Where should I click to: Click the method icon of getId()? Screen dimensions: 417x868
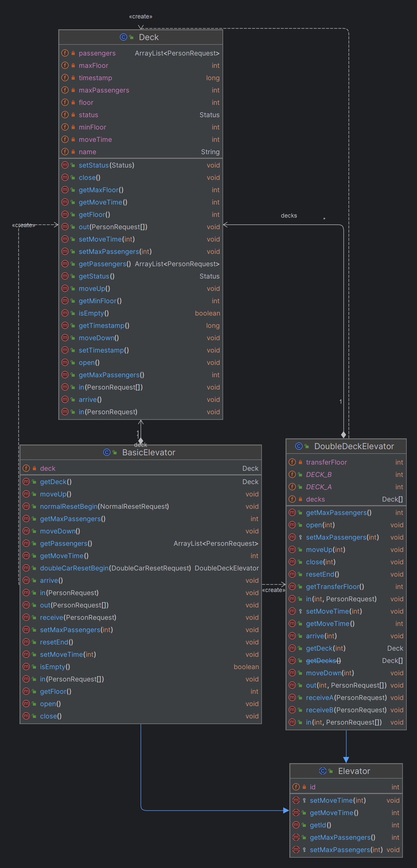(x=296, y=825)
